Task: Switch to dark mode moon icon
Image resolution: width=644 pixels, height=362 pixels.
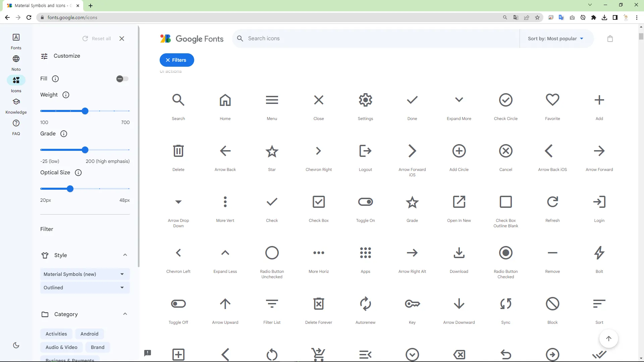Action: [16, 345]
